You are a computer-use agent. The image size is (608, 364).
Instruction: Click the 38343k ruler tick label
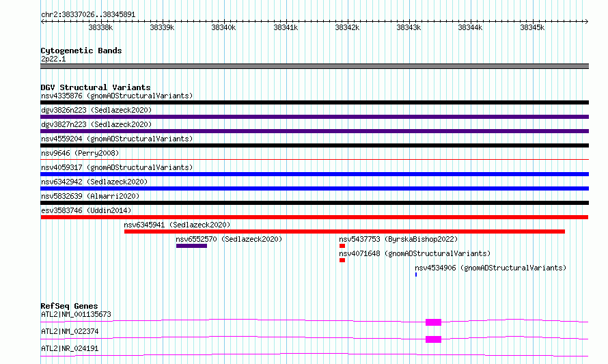tap(409, 27)
